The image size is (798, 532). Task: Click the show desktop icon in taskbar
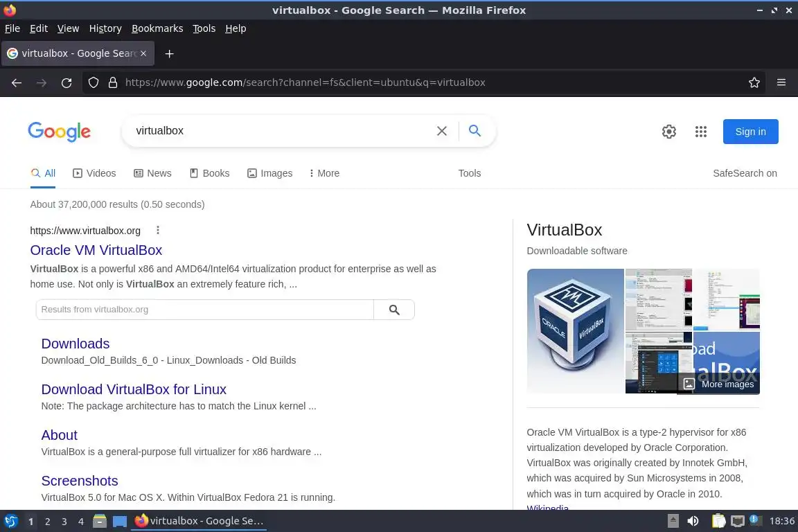tap(120, 521)
